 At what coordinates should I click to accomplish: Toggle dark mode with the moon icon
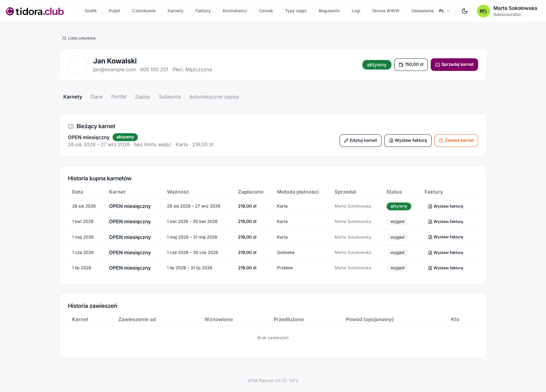coord(464,11)
